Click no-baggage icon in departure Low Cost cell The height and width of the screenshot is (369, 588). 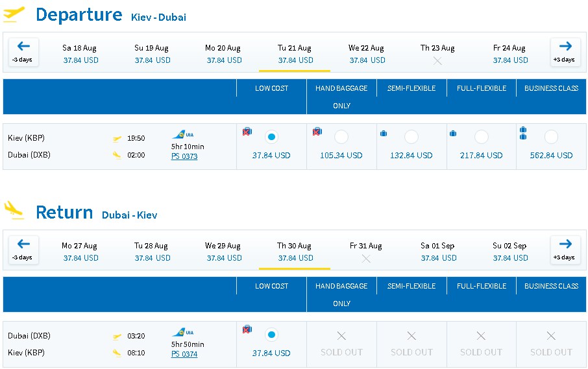click(x=247, y=132)
